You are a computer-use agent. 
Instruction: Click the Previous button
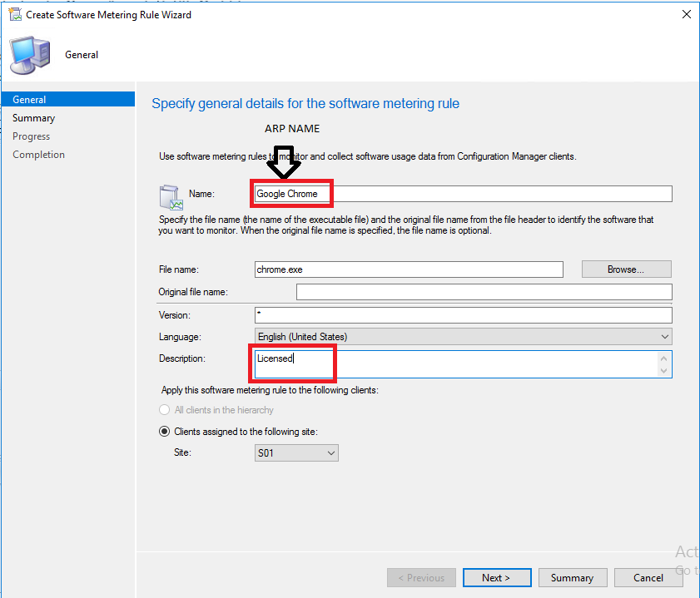(x=421, y=578)
